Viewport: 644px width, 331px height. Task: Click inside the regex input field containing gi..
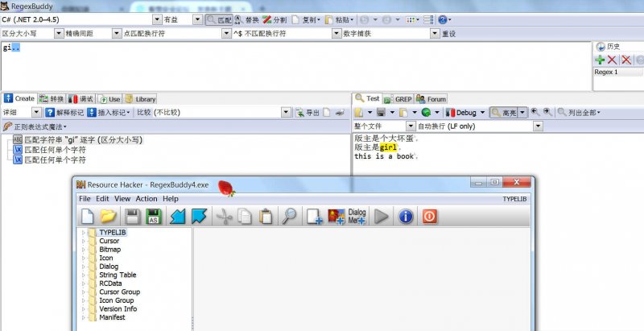click(x=295, y=66)
